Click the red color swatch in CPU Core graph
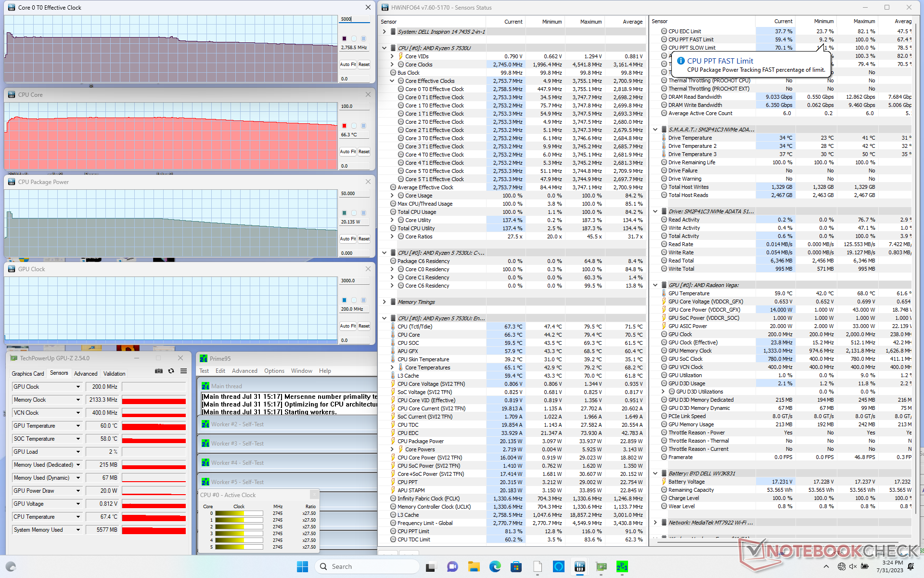 pos(344,126)
